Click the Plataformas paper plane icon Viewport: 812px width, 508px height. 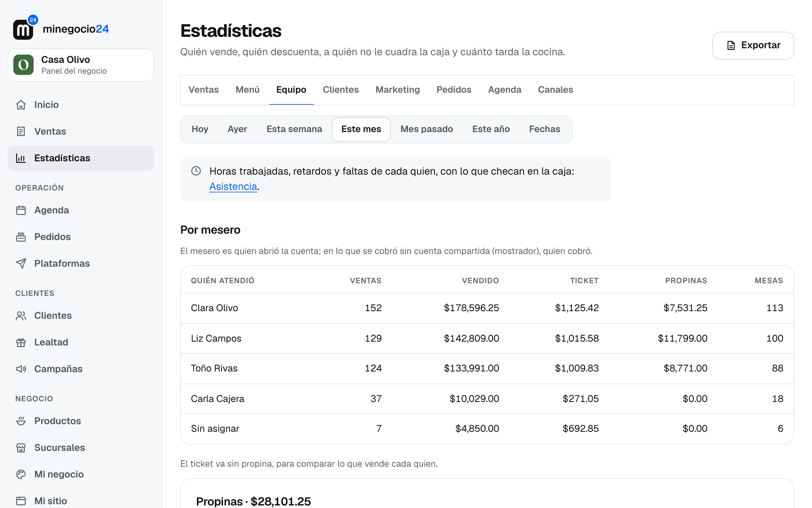point(21,264)
